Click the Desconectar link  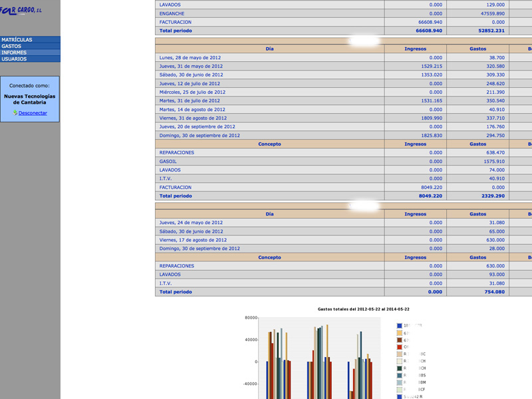pos(33,113)
